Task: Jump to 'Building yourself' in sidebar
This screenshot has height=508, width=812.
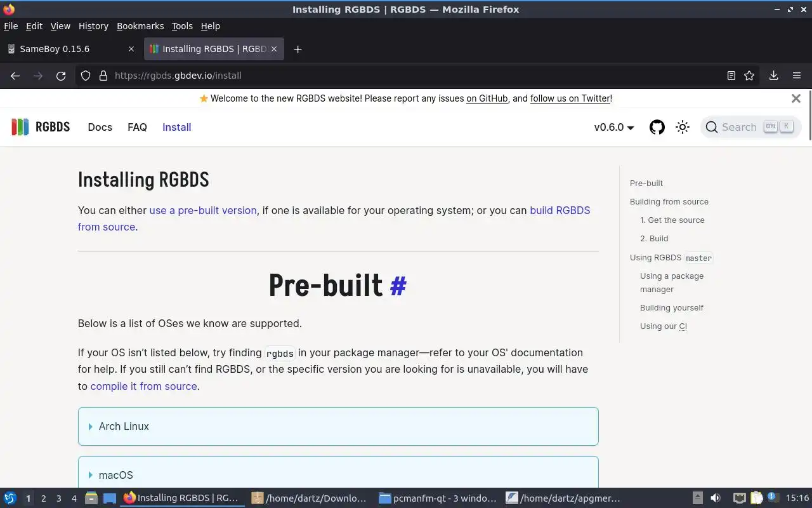Action: click(x=672, y=307)
